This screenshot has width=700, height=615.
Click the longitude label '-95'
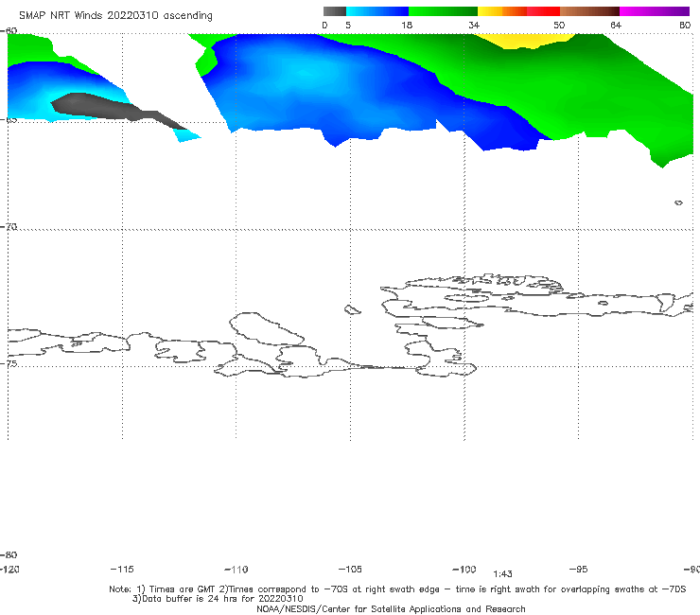[579, 570]
